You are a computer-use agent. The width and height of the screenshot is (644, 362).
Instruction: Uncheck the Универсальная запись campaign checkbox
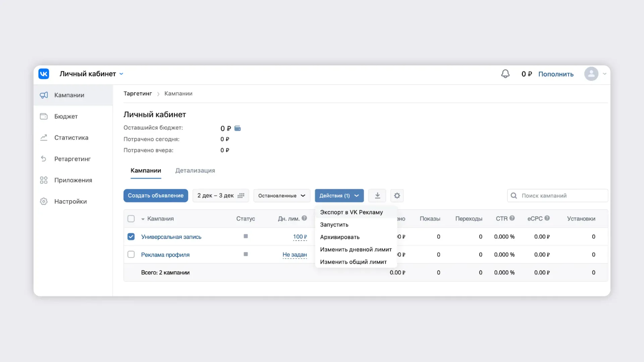click(x=131, y=237)
